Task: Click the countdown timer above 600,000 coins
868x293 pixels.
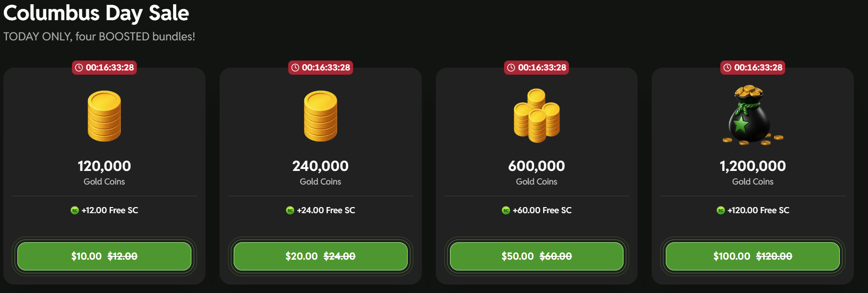Action: [x=537, y=68]
